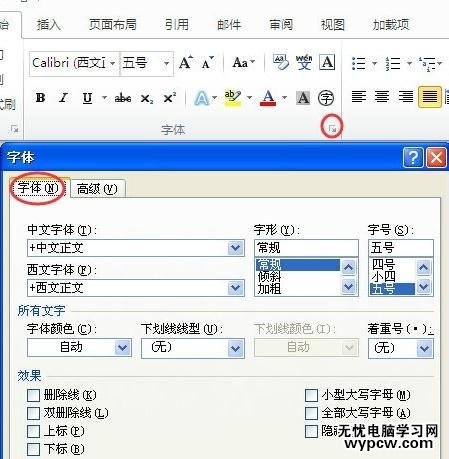Open the 五号 font size dropdown in ribbon
This screenshot has width=449, height=459.
[166, 63]
